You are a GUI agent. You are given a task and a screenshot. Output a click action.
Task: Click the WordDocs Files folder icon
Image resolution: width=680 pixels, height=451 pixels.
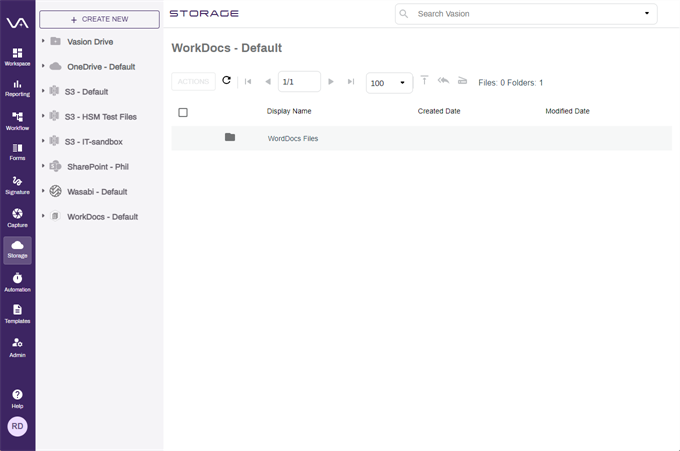(230, 137)
